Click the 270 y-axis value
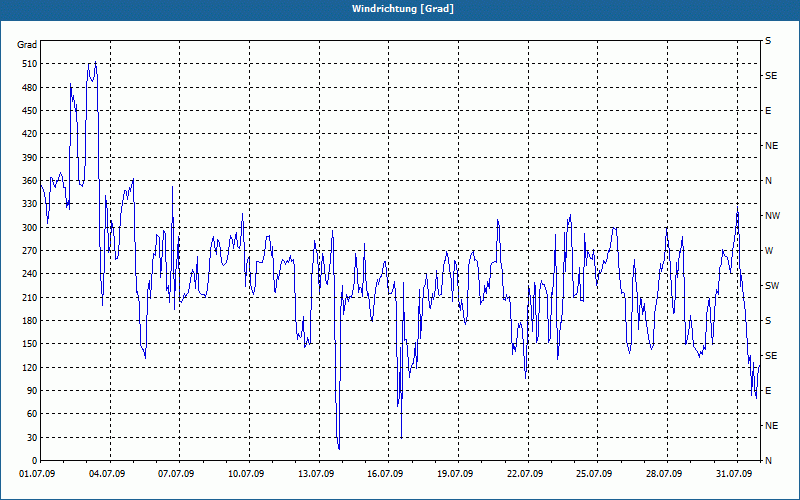 30,251
